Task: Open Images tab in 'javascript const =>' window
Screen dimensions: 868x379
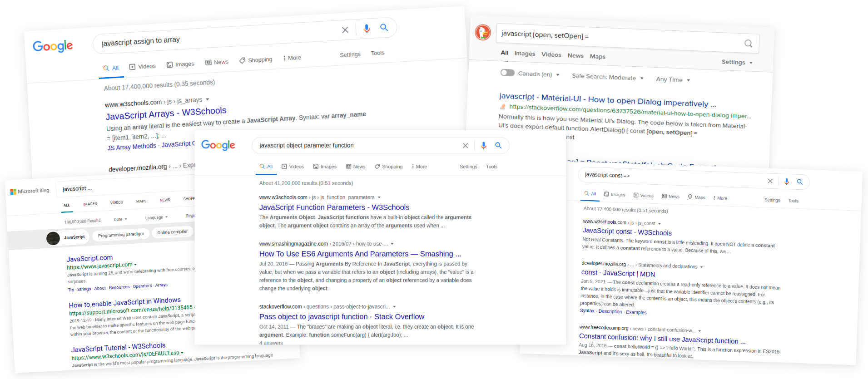Action: 615,194
